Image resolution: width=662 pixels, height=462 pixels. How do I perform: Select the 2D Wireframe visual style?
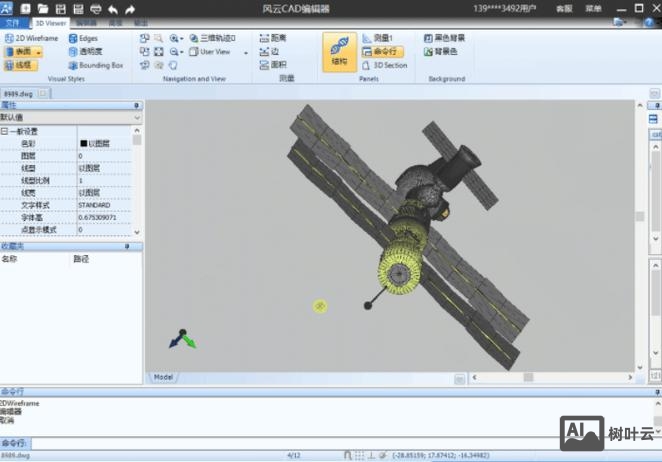pos(32,38)
